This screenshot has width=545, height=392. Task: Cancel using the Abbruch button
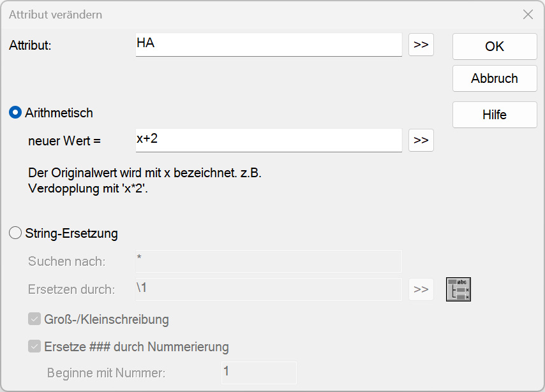click(x=495, y=78)
